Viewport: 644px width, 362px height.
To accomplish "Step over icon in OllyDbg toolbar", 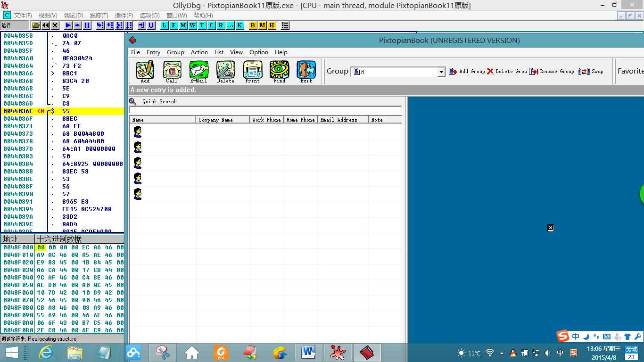I will click(x=110, y=25).
